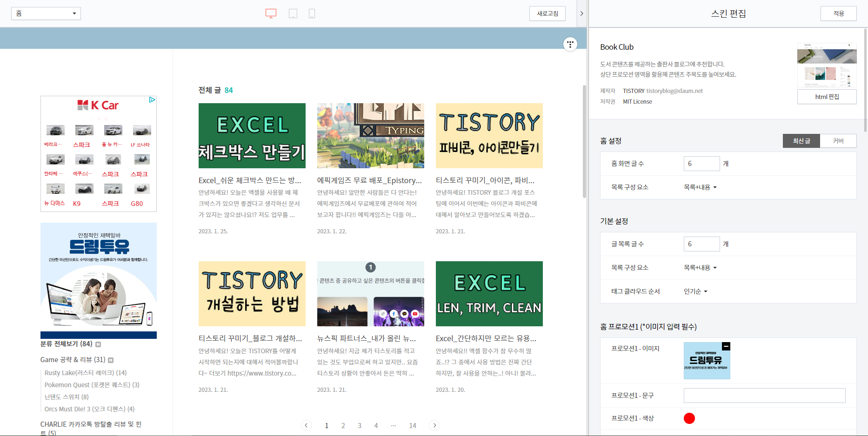Switch preview to tablet view icon
Screen dimensions: 868x436
(x=293, y=13)
